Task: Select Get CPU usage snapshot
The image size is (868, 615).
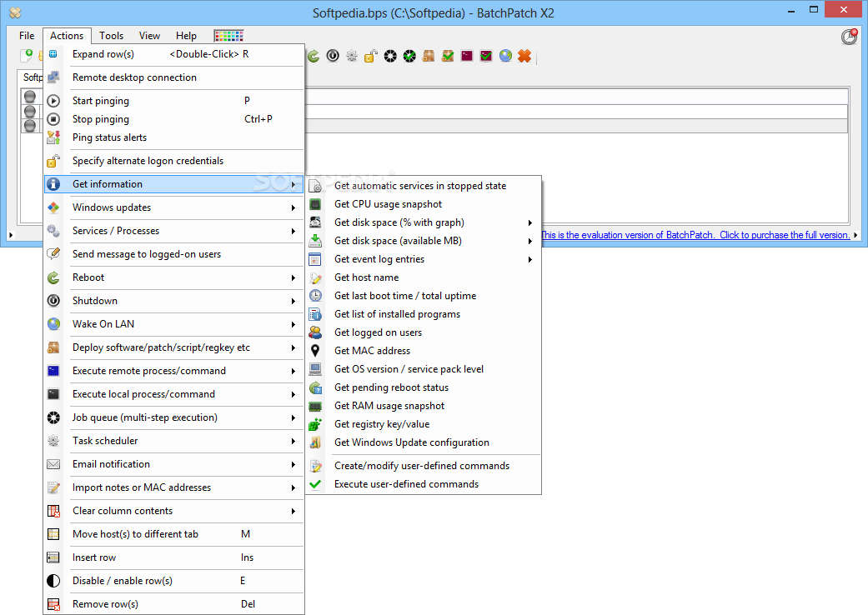Action: coord(424,204)
